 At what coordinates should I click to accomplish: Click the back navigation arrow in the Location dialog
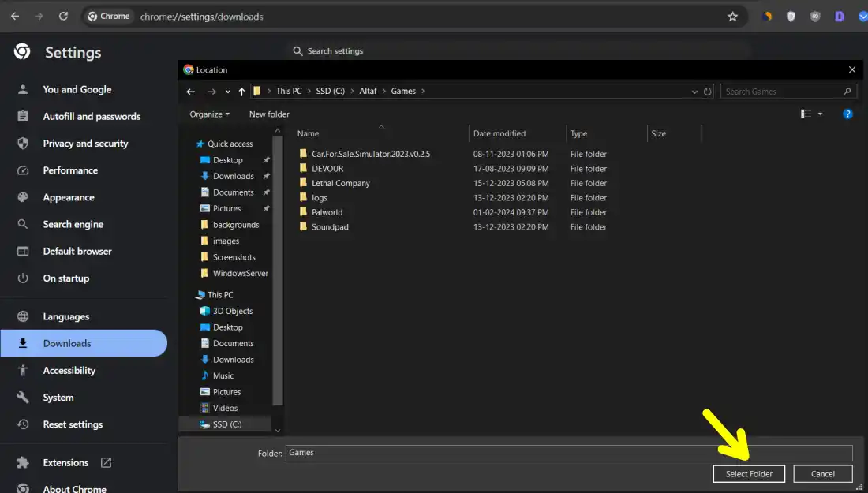tap(190, 91)
